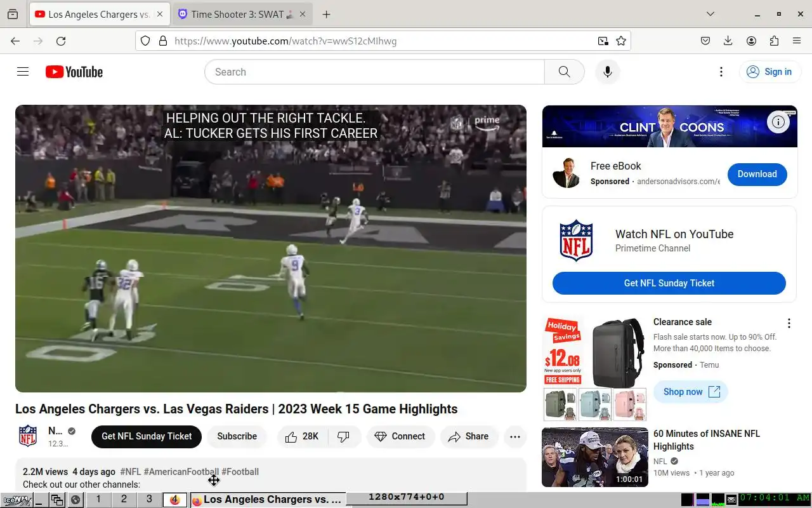Reload the page

pos(61,41)
